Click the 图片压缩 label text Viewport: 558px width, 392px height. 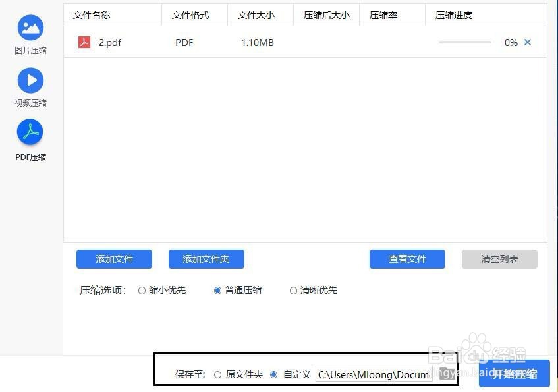tap(30, 51)
